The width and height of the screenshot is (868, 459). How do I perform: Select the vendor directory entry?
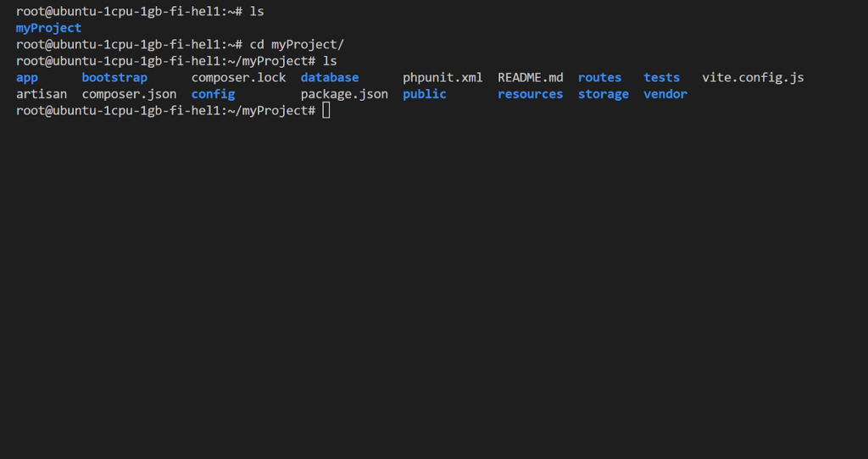point(665,94)
